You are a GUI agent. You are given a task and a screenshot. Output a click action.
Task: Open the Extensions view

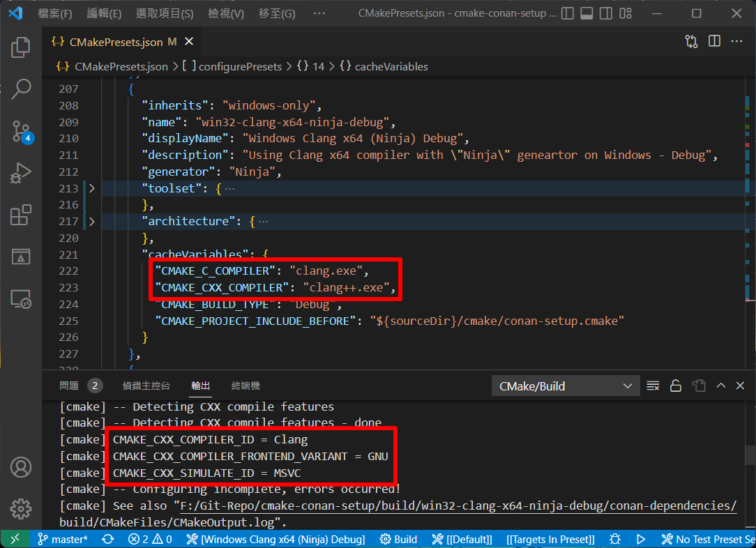(21, 215)
